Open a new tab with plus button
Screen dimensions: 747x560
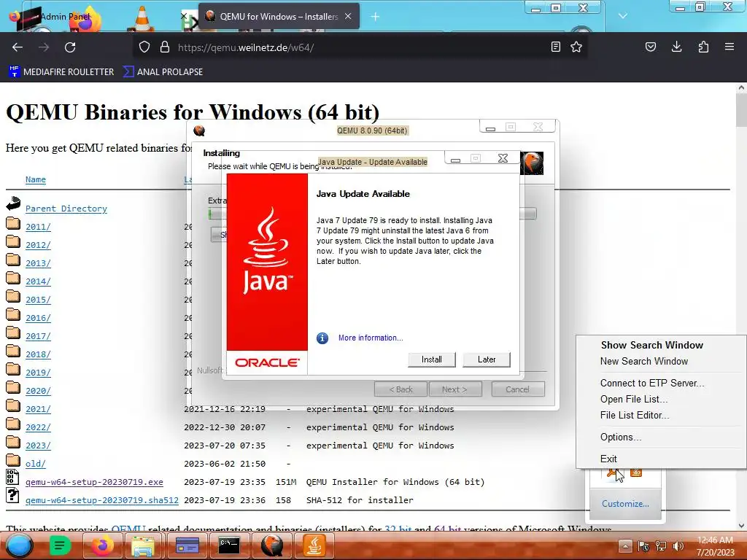pyautogui.click(x=375, y=17)
